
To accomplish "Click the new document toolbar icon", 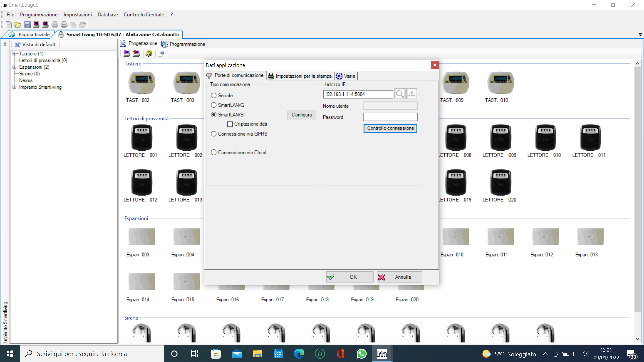I will 9,25.
